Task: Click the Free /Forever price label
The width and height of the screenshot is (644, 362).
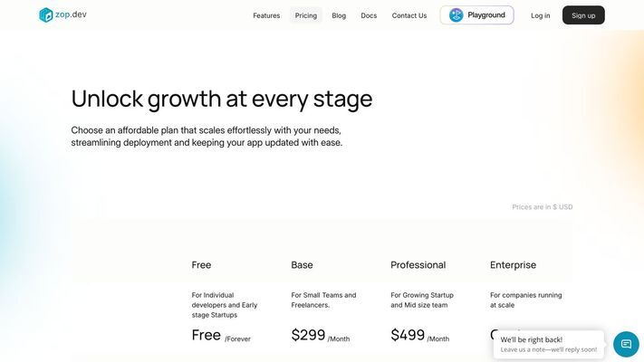Action: point(221,336)
